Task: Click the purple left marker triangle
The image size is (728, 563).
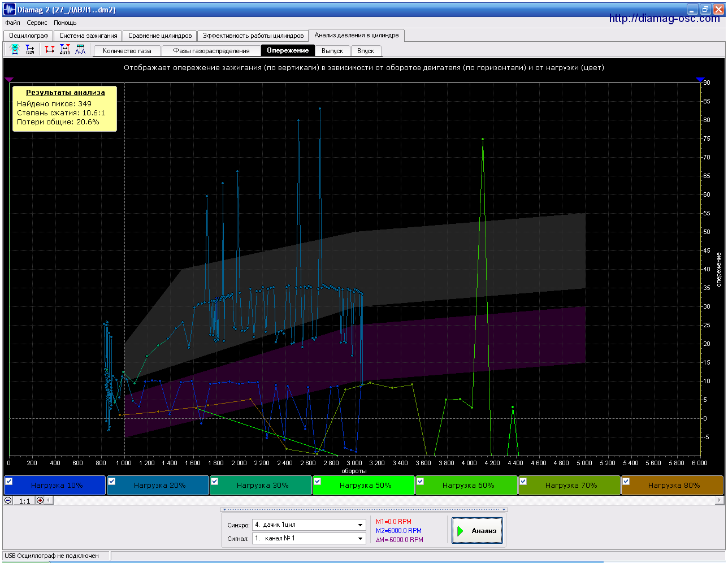Action: point(8,80)
